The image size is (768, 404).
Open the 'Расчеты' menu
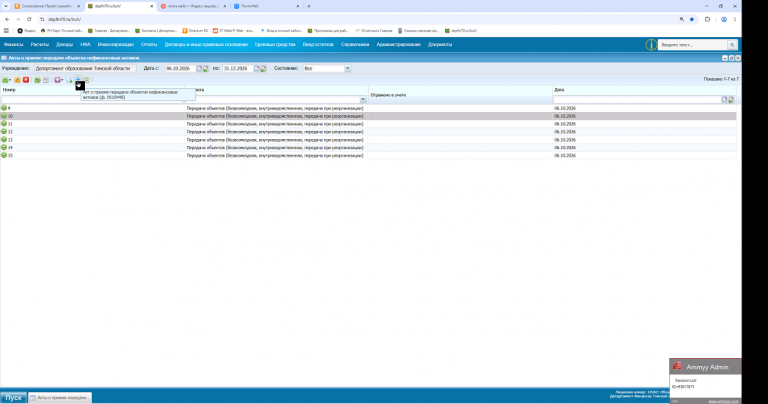click(40, 45)
